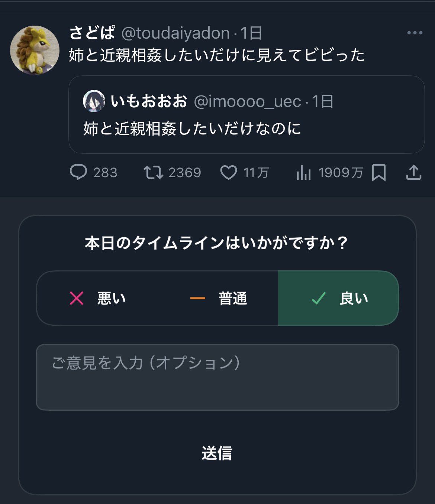Click the 1日 timestamp on さどぱ's post
Viewport: 435px width, 504px height.
(251, 33)
